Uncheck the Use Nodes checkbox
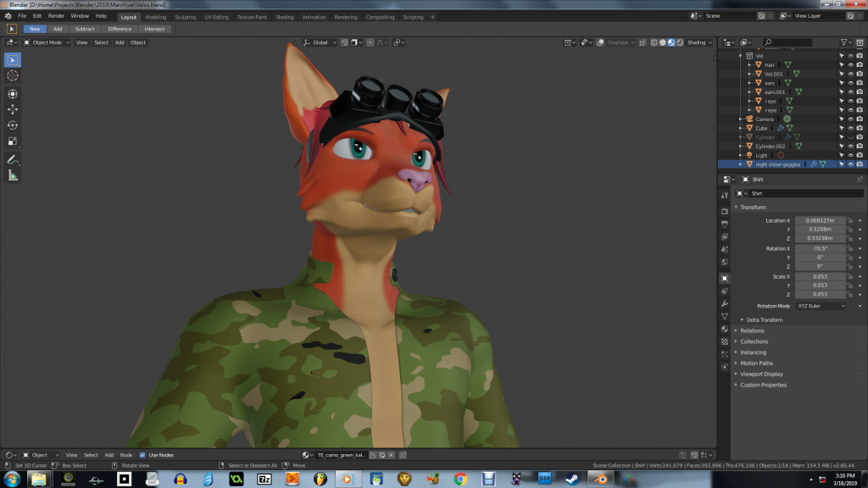 (x=142, y=455)
